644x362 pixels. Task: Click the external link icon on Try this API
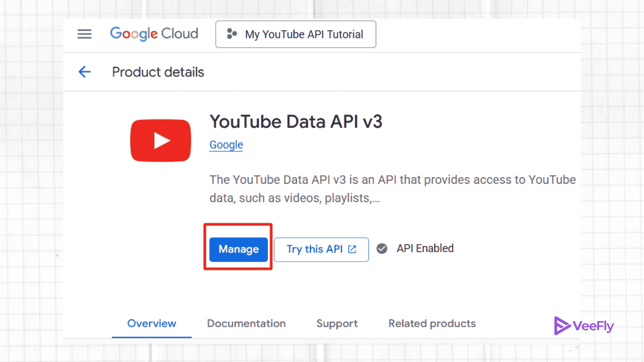click(x=352, y=249)
